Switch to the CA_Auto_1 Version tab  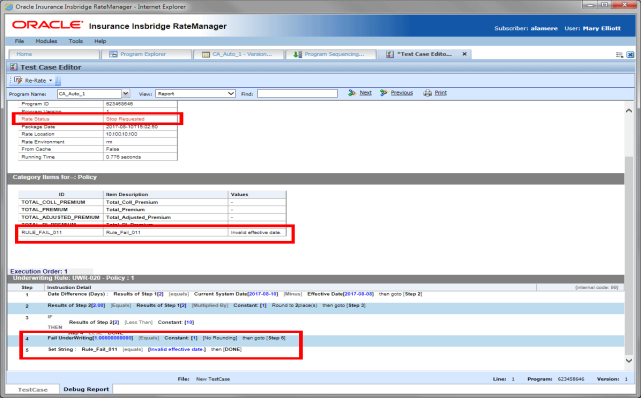[x=239, y=54]
